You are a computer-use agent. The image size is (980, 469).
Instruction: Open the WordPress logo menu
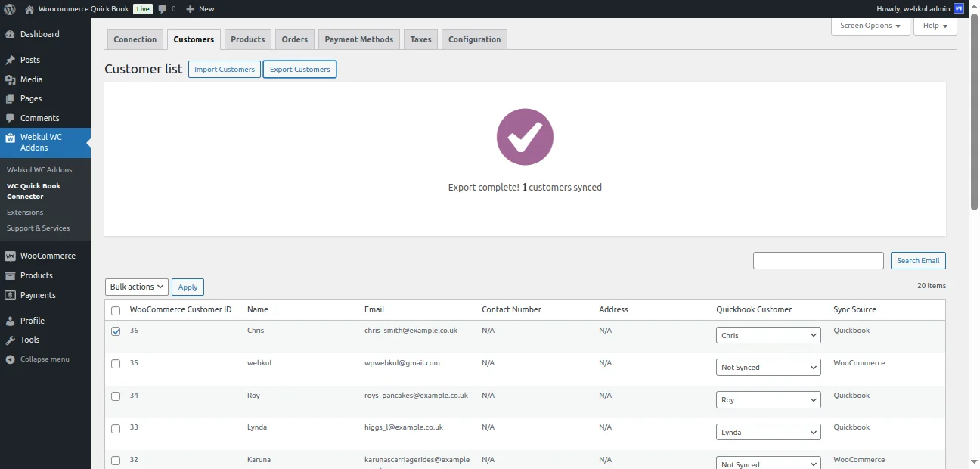coord(8,8)
